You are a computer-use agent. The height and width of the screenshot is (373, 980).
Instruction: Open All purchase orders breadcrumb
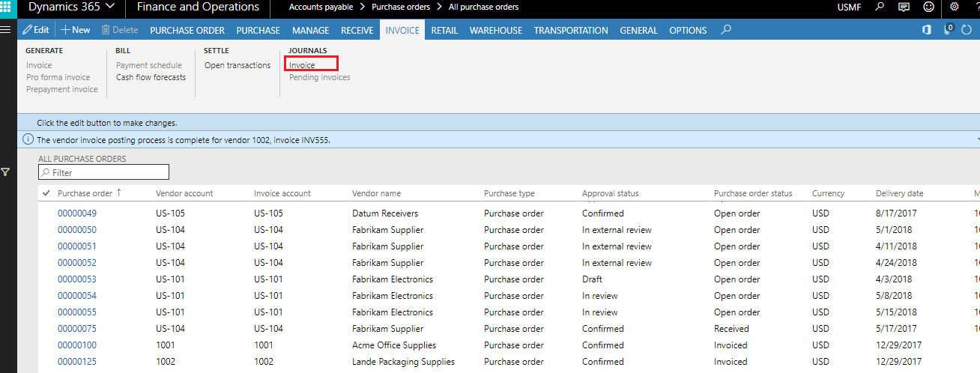click(x=483, y=7)
